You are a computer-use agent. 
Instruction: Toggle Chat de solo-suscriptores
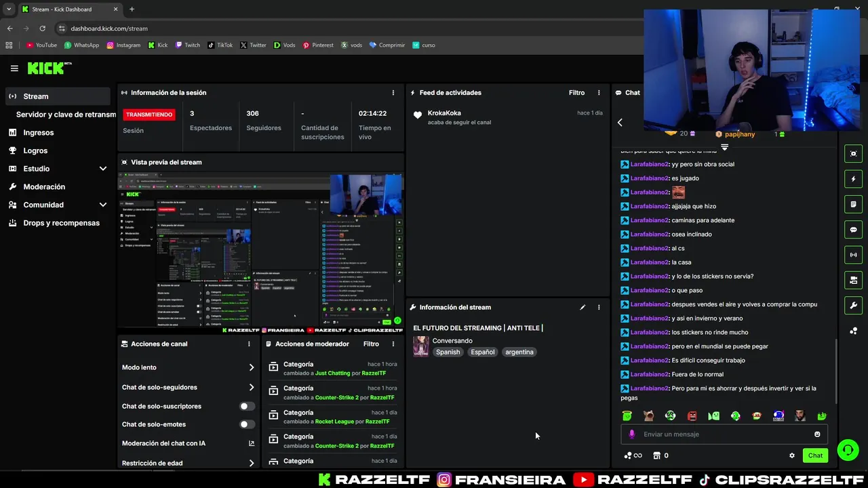coord(247,406)
